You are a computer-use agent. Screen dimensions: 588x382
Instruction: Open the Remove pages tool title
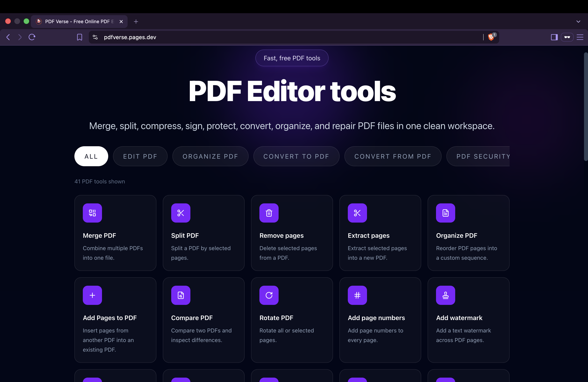click(281, 235)
